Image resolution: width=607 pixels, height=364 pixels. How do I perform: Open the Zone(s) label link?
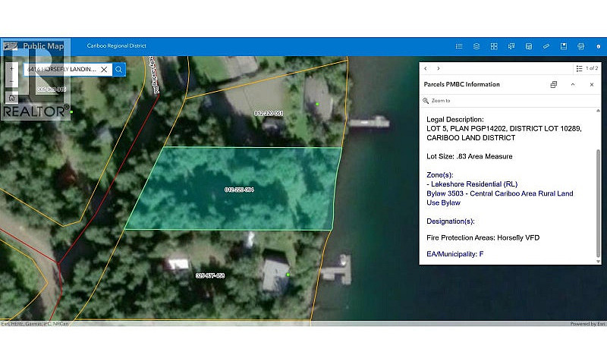[440, 175]
